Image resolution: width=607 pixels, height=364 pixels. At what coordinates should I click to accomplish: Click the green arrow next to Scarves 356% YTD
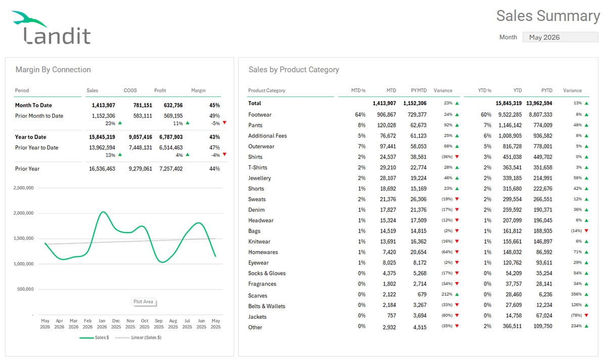586,295
